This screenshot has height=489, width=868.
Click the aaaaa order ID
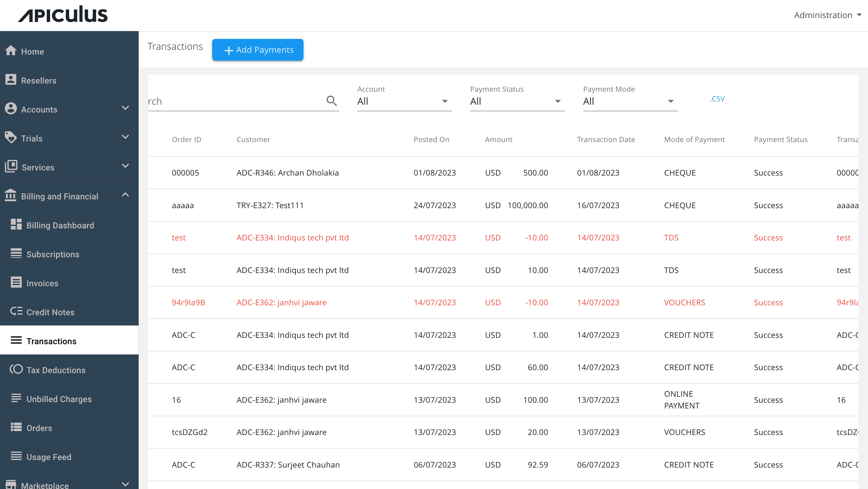click(x=183, y=205)
